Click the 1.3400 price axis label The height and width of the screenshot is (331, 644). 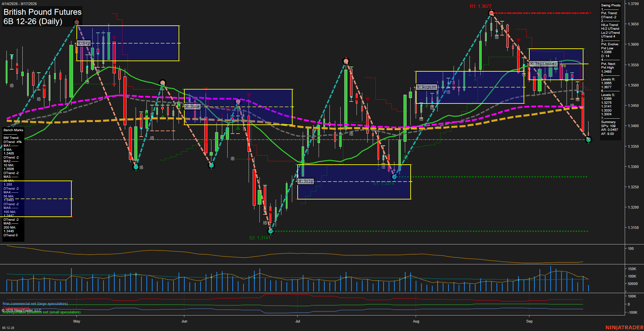634,126
